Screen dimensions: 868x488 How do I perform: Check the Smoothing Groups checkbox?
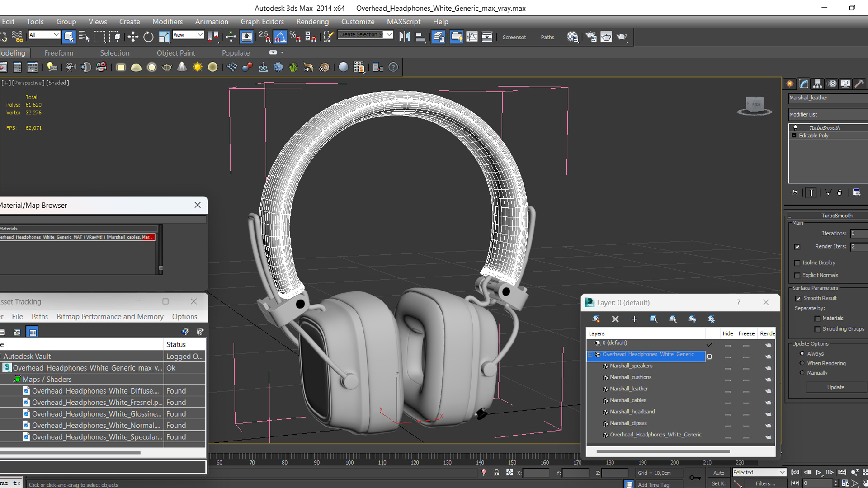click(x=817, y=329)
